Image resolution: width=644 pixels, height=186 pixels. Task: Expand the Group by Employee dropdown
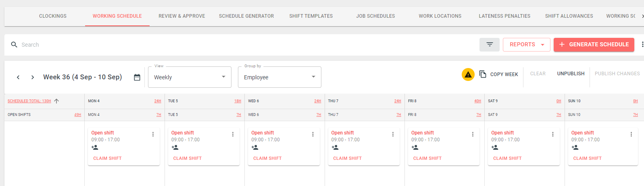(280, 77)
